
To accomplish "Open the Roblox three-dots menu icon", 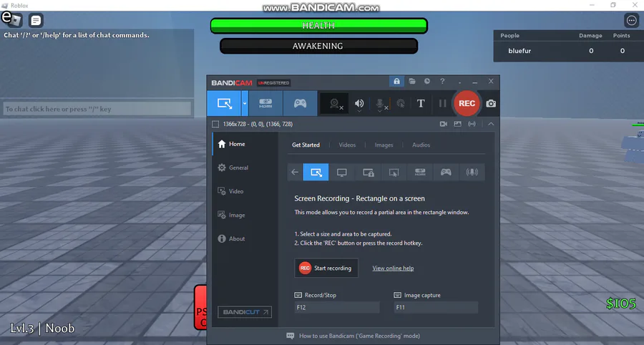I will point(632,20).
